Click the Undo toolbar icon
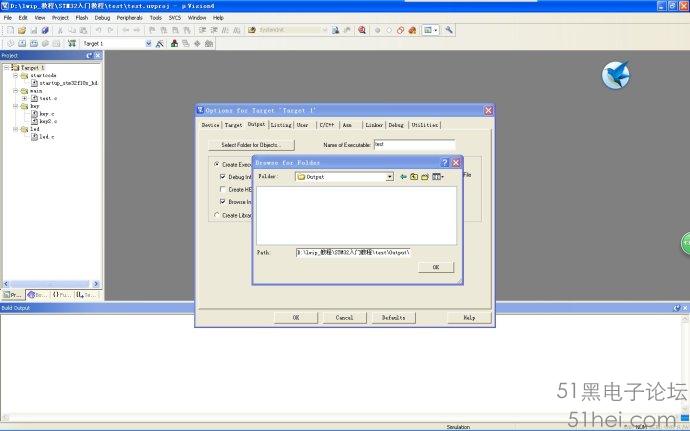Viewport: 690px width, 431px height. pos(98,30)
